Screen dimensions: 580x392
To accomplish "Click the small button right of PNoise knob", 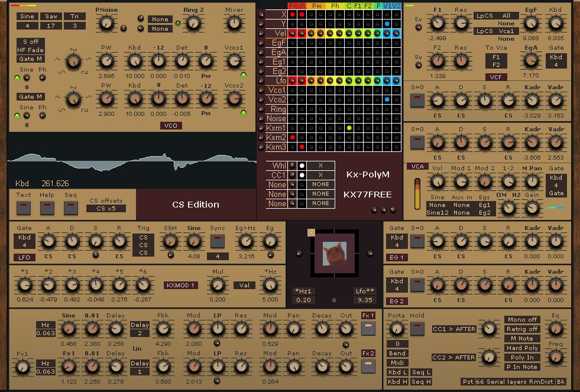I will pos(124,28).
